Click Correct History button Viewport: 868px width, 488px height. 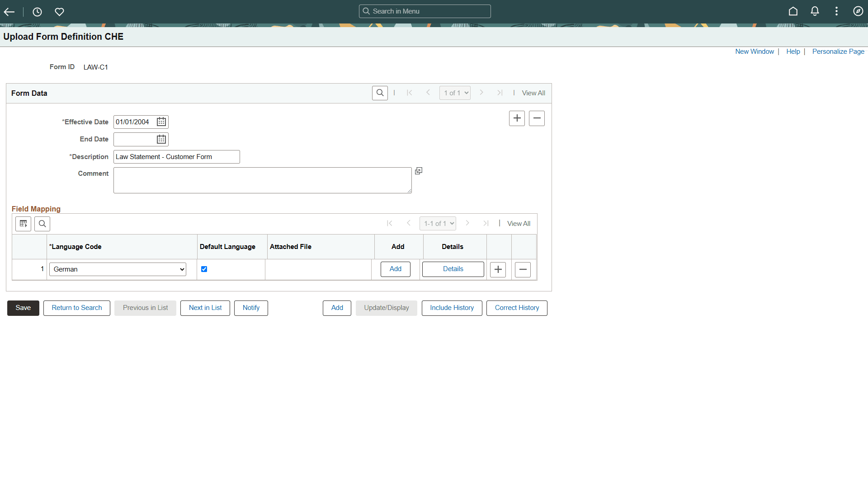517,308
